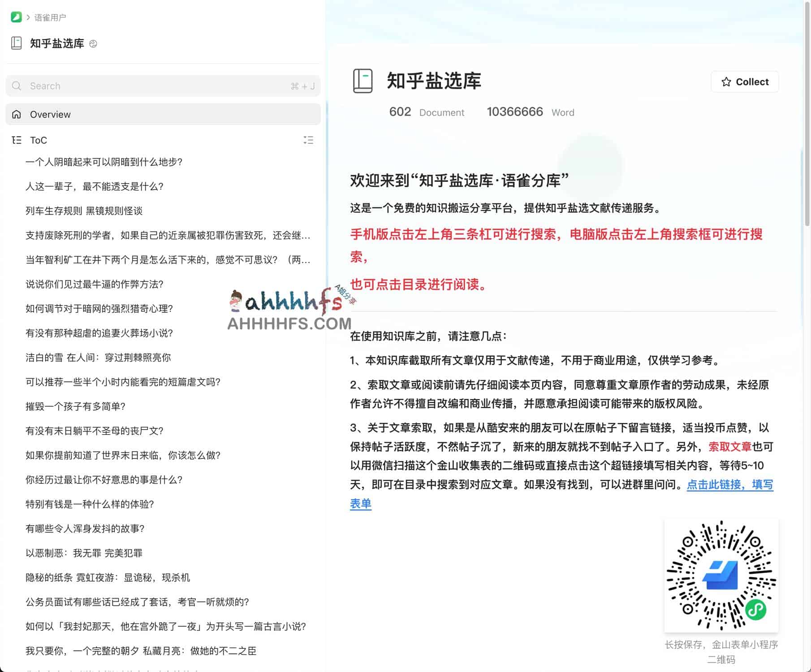
Task: Open 有没有末日躺平不圣母的丧尸文? entry
Action: tap(94, 431)
